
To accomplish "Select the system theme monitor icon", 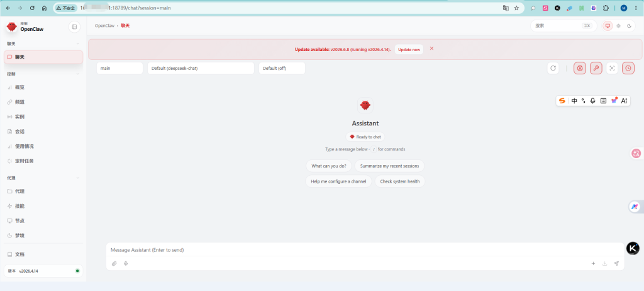I will point(608,26).
